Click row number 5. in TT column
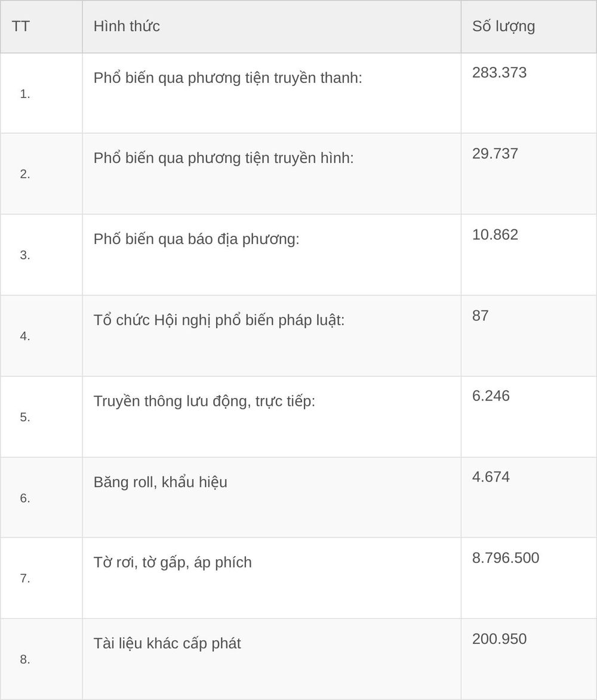This screenshot has height=700, width=597. pyautogui.click(x=25, y=417)
